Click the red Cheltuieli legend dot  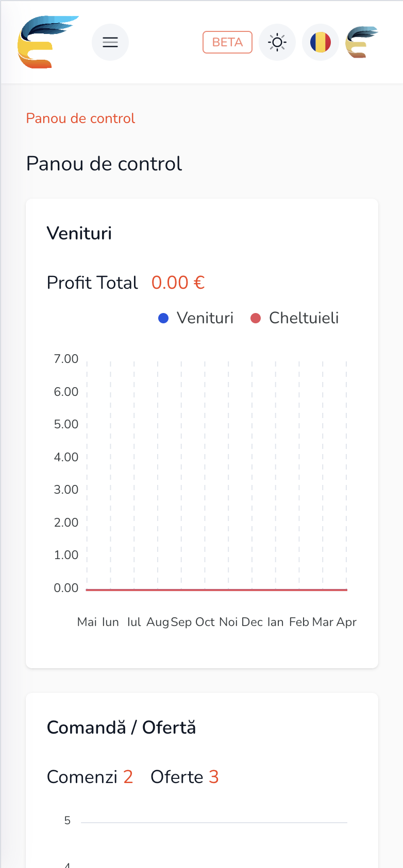pos(256,318)
